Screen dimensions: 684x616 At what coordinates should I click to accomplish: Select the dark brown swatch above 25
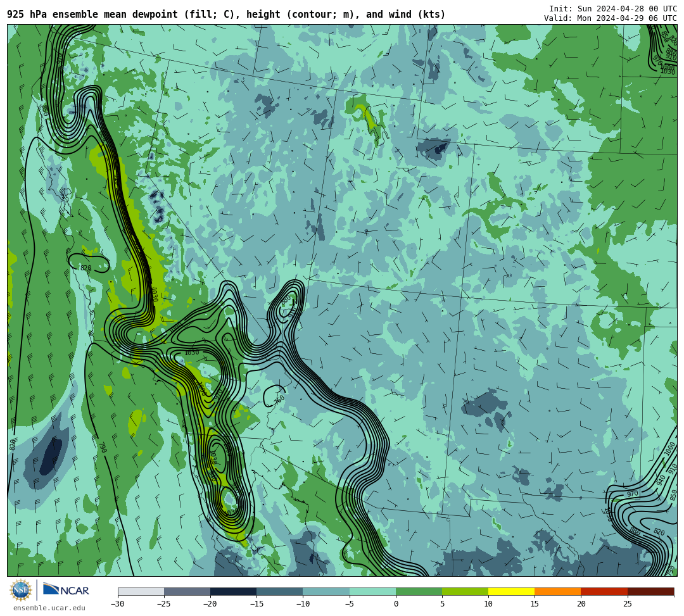(651, 591)
